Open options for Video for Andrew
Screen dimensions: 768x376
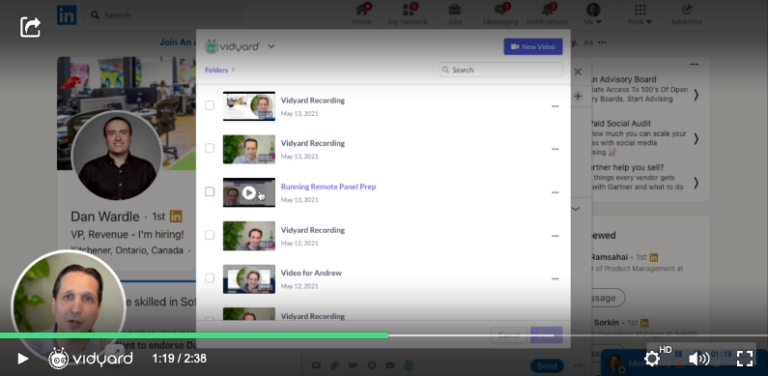click(555, 279)
